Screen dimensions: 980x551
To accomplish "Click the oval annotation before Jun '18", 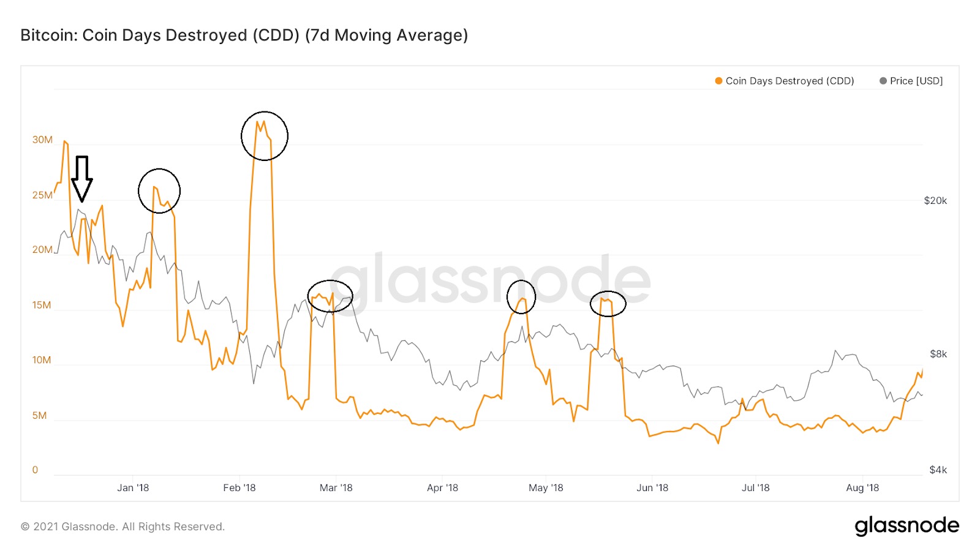I will click(x=608, y=304).
